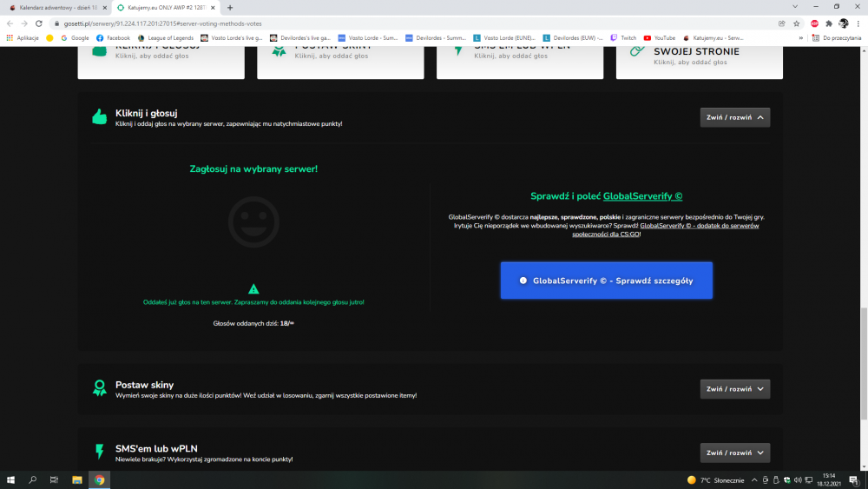Click the Chrome icon in the taskbar
Viewport: 868px width, 489px height.
100,479
